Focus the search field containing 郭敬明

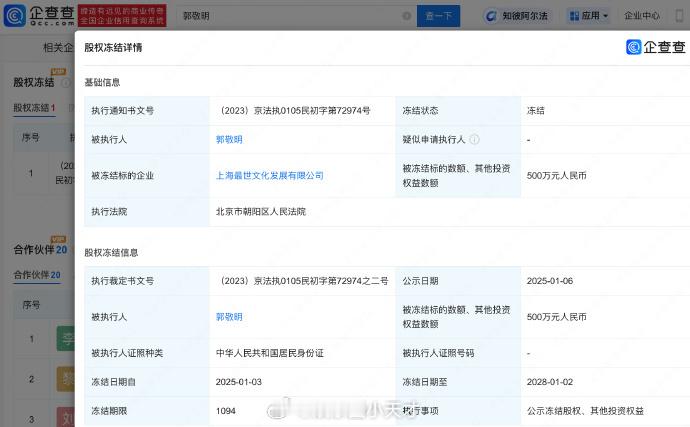click(296, 16)
